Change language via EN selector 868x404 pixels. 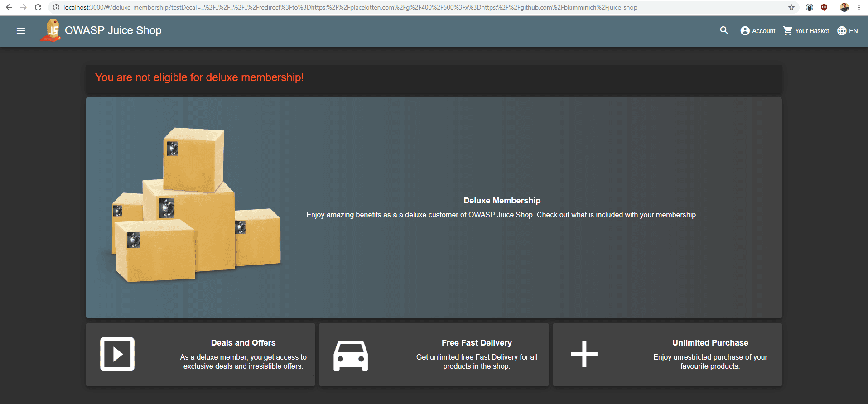click(x=848, y=31)
